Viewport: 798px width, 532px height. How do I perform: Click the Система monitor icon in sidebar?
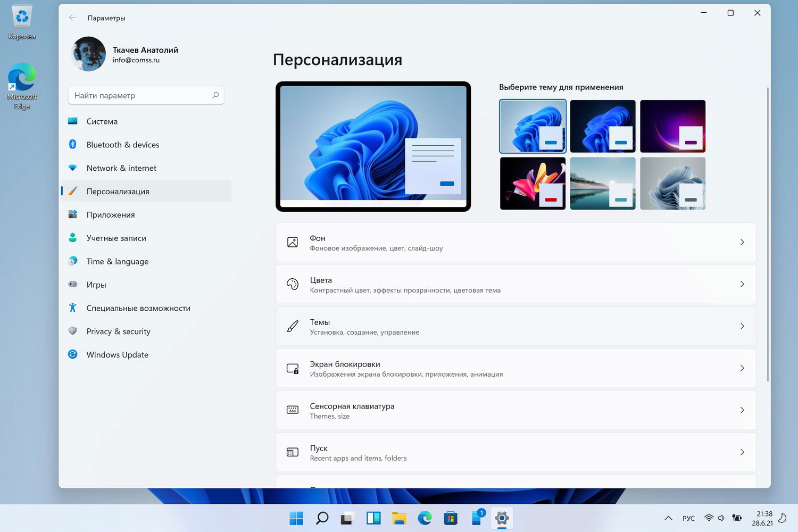73,121
